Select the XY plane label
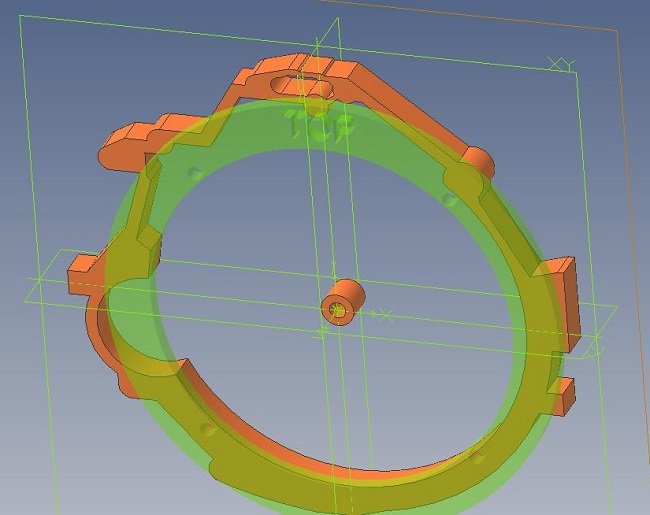This screenshot has width=650, height=515. pyautogui.click(x=562, y=64)
